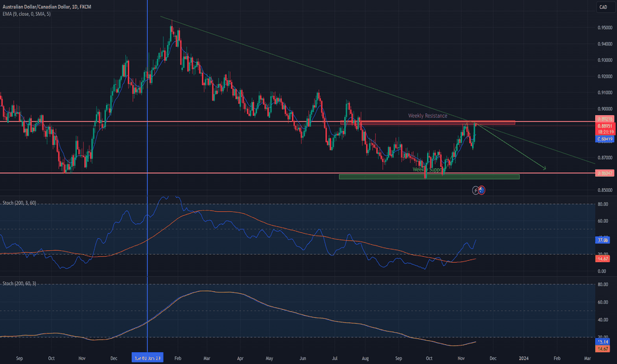Click the 0.87000 price axis tick

click(605, 158)
